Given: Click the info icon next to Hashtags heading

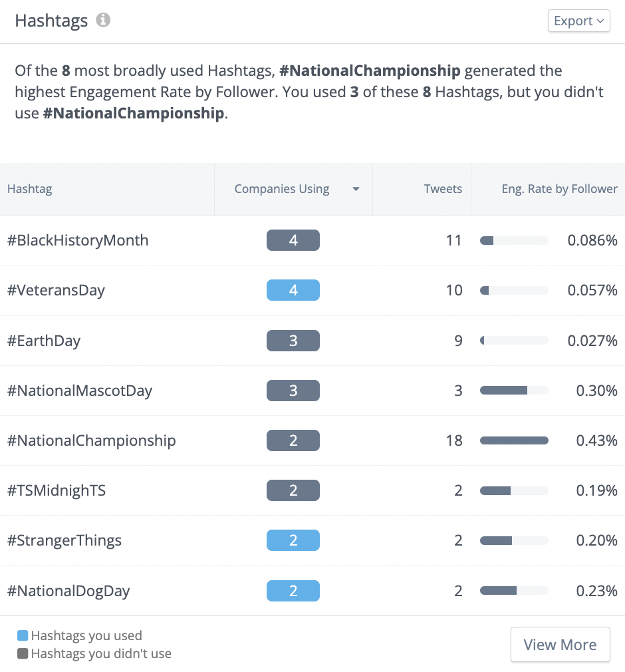Looking at the screenshot, I should coord(103,20).
